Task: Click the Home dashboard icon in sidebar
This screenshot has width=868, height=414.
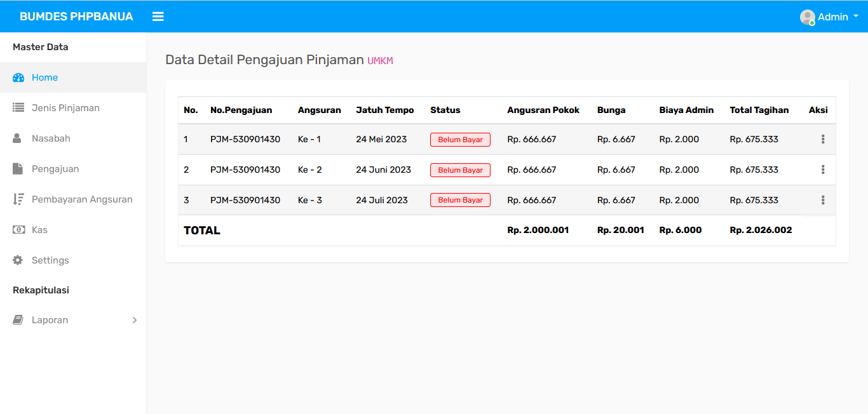Action: [18, 77]
